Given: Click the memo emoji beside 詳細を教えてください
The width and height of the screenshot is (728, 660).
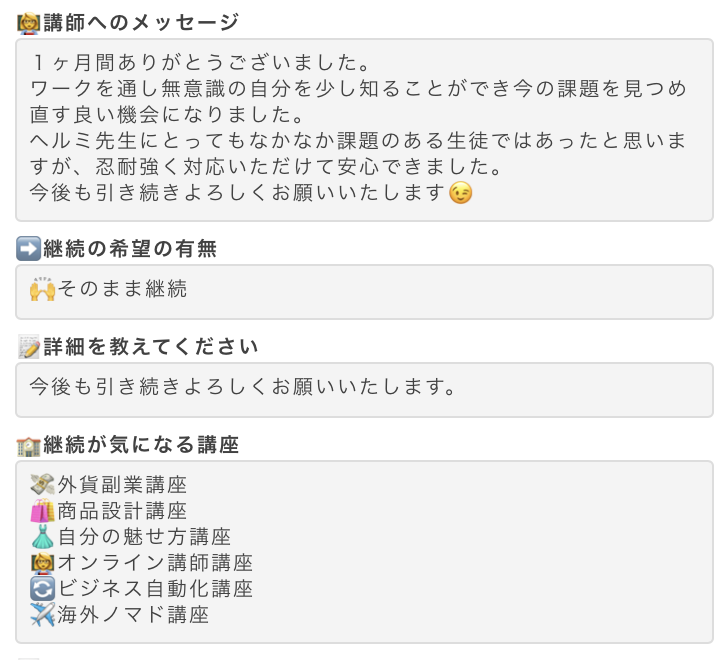Looking at the screenshot, I should (29, 347).
